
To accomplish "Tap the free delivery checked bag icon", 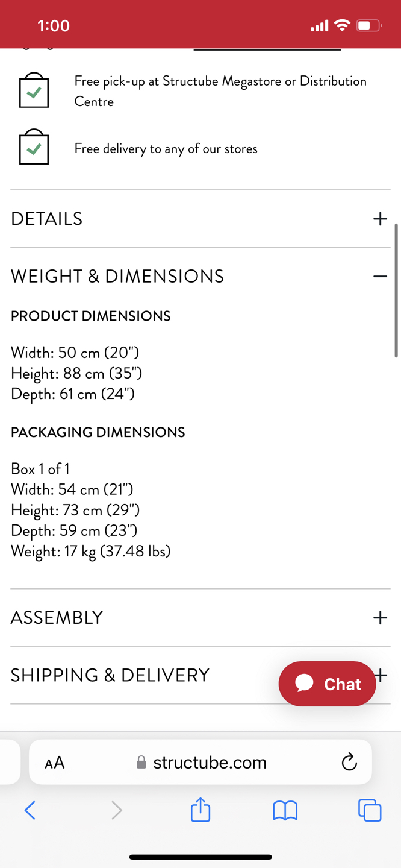I will (34, 146).
